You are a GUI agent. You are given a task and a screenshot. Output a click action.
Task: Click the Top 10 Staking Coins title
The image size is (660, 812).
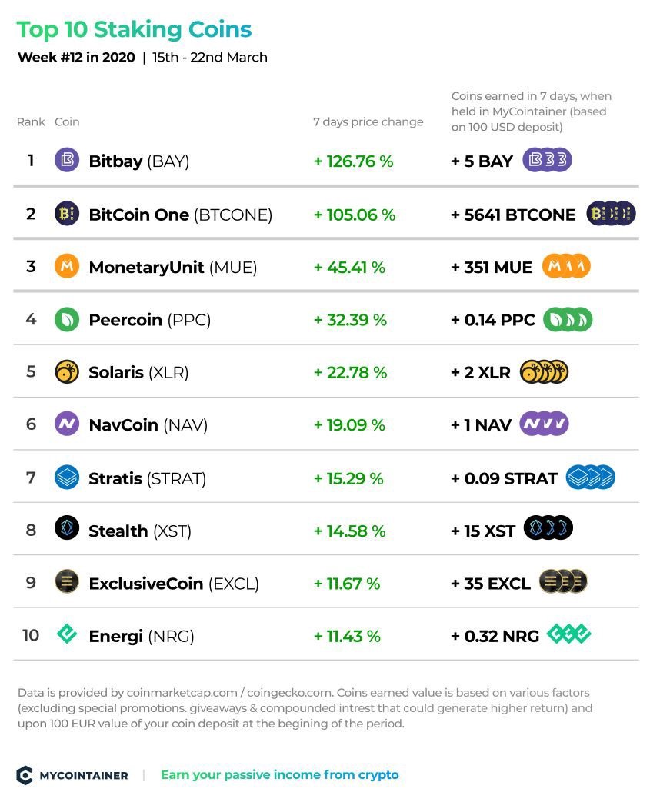click(134, 29)
